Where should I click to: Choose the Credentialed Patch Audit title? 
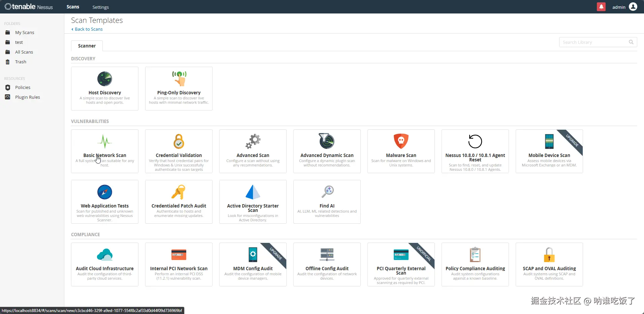[179, 206]
